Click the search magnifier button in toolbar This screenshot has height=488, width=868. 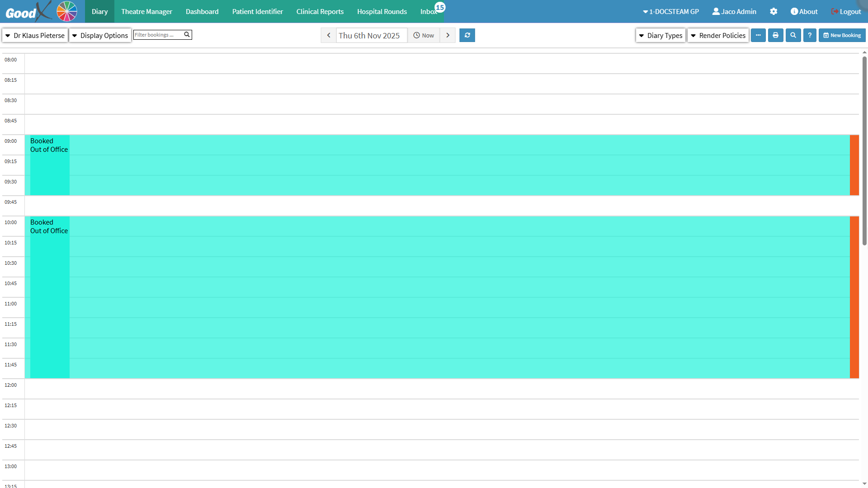pyautogui.click(x=793, y=35)
